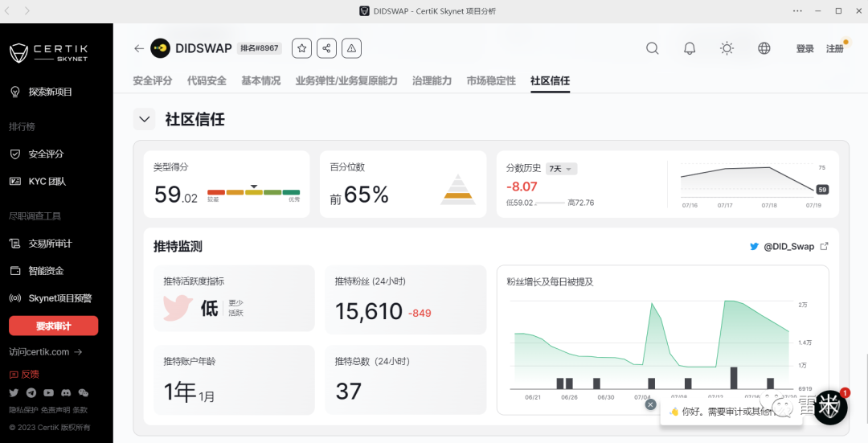Open the Twitter icon in sidebar footer
Image resolution: width=868 pixels, height=443 pixels.
(x=14, y=392)
